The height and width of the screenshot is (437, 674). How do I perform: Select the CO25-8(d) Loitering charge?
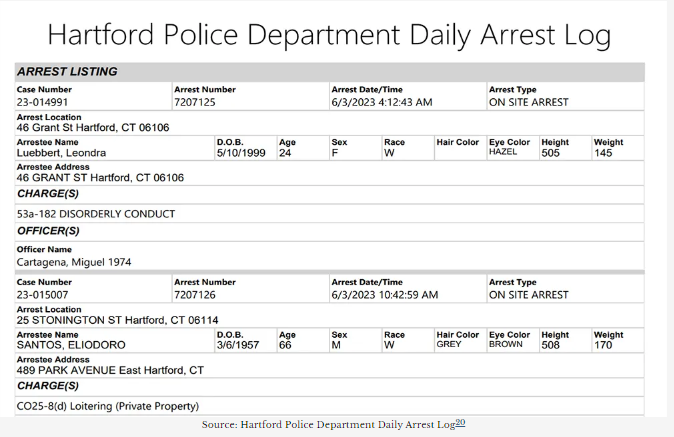[x=108, y=406]
